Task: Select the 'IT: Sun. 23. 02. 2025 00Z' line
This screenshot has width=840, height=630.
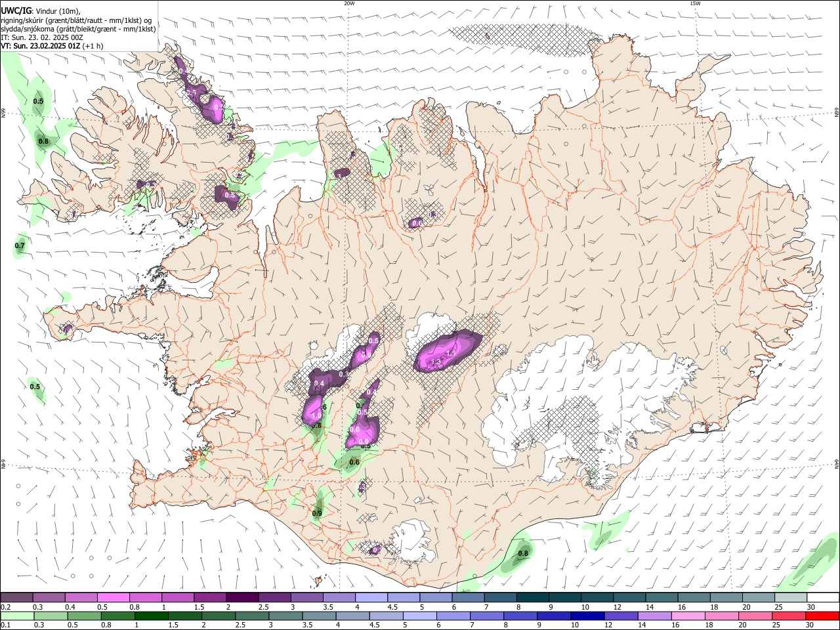Action: [x=41, y=37]
